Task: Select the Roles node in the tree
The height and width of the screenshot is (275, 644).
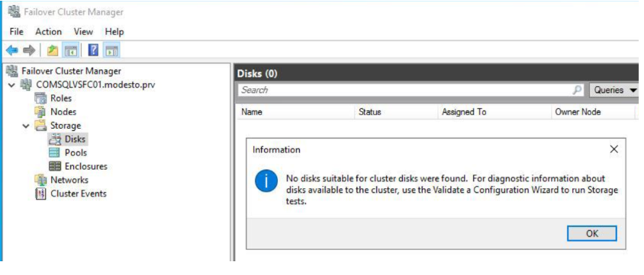Action: [x=61, y=98]
